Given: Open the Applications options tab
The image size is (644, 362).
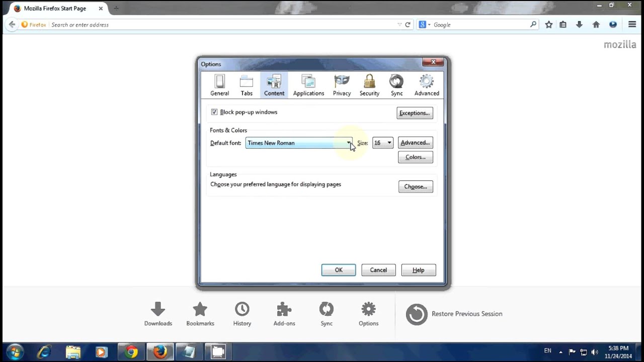Looking at the screenshot, I should pyautogui.click(x=308, y=85).
